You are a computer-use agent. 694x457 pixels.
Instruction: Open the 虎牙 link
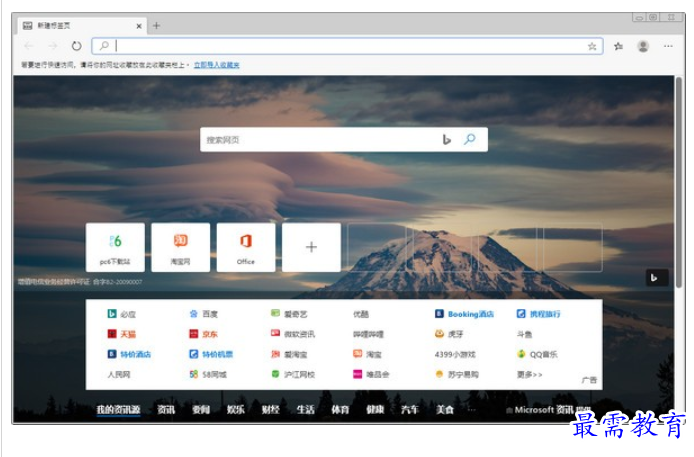pos(449,334)
